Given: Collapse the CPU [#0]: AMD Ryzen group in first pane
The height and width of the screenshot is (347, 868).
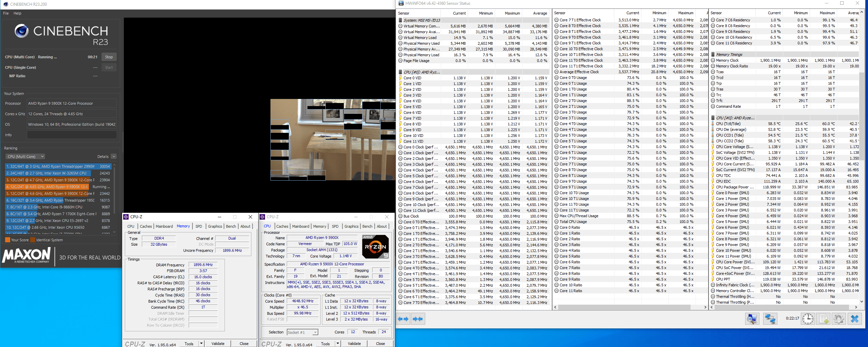Looking at the screenshot, I should [x=400, y=72].
